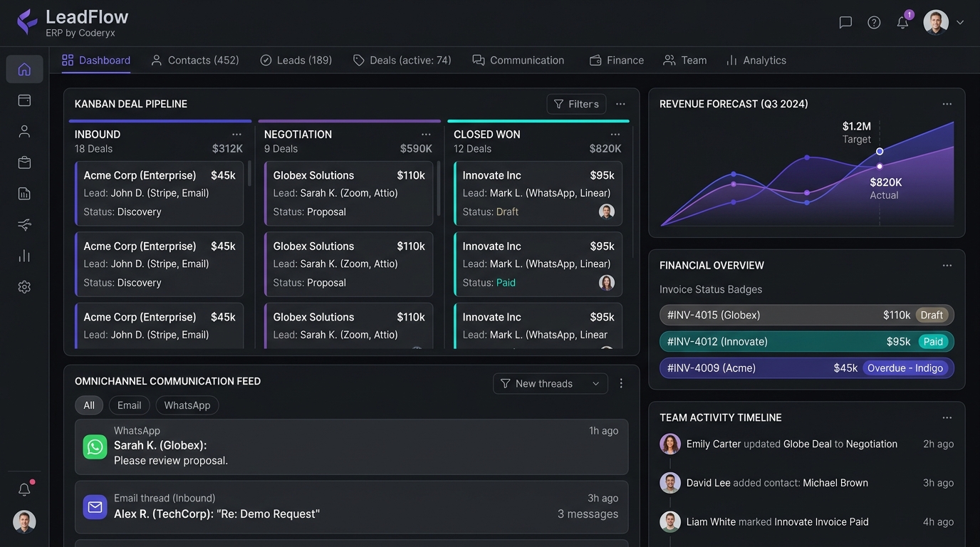Open the Negotiation column options menu

coord(426,135)
